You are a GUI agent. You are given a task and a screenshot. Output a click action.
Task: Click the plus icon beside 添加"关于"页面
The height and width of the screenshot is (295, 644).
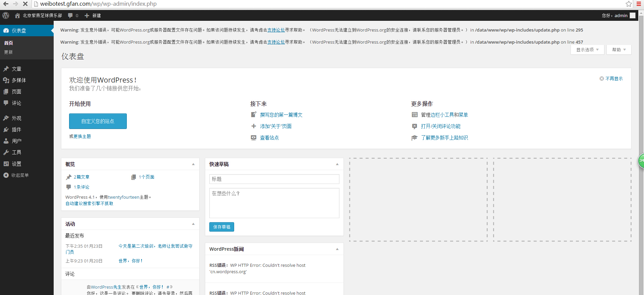click(x=254, y=126)
